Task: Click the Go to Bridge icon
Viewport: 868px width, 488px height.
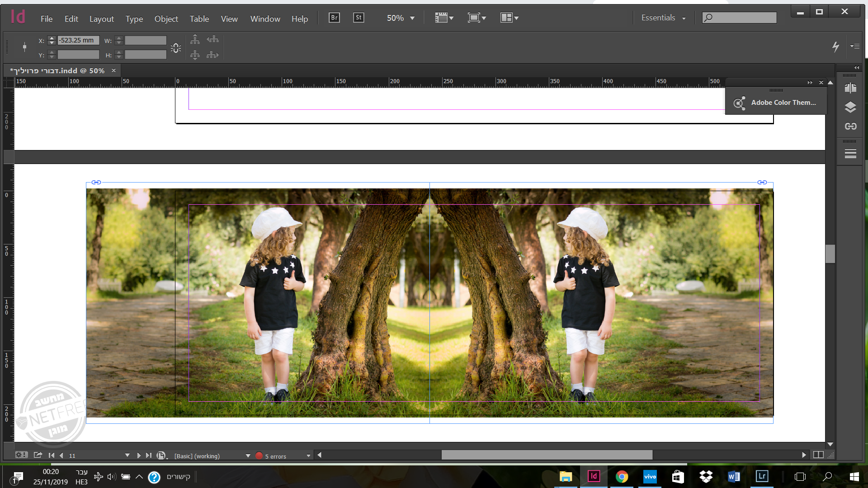Action: 334,18
